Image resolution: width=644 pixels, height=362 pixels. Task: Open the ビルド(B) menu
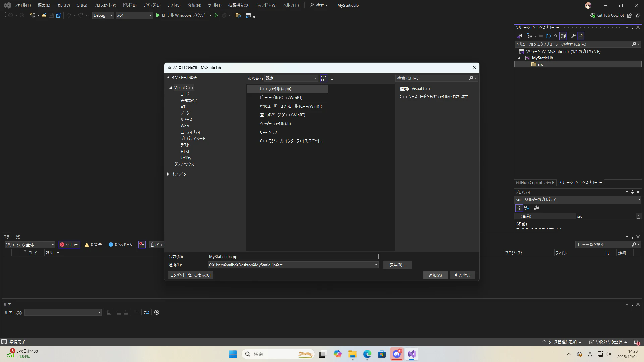pyautogui.click(x=129, y=5)
